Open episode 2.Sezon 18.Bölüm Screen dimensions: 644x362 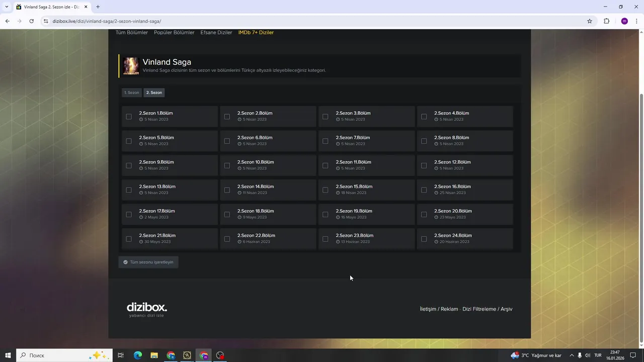pyautogui.click(x=256, y=211)
